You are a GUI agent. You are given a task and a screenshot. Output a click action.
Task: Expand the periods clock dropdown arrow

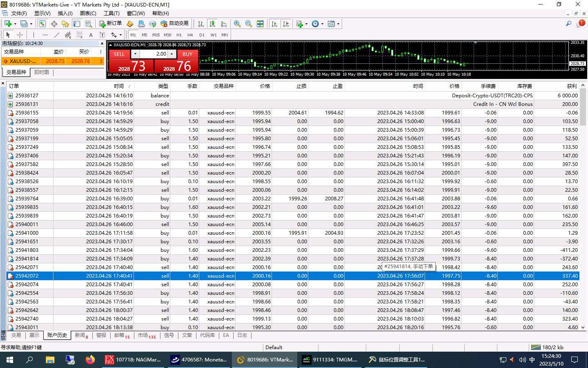322,24
